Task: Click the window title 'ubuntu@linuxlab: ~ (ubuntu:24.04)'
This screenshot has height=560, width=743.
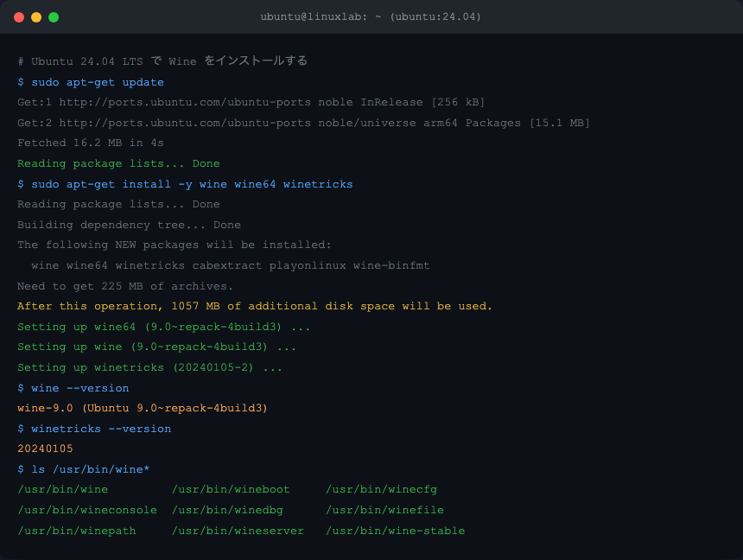Action: [x=371, y=17]
